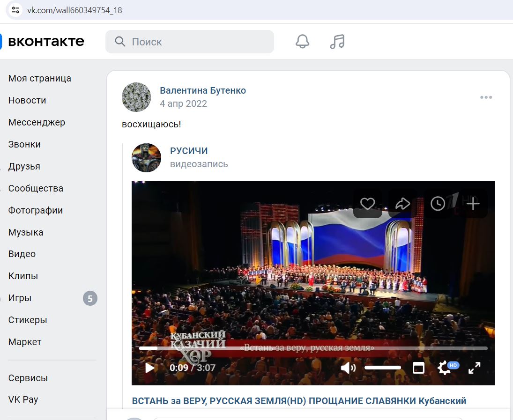Open Друзья in sidebar
Viewport: 513px width, 420px height.
(x=24, y=166)
